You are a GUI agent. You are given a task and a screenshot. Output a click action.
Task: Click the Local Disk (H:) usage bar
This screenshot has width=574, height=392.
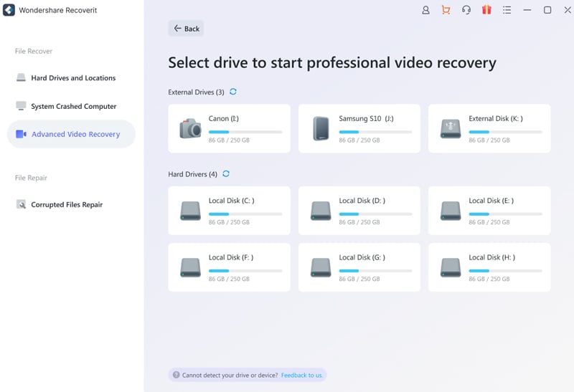point(505,271)
